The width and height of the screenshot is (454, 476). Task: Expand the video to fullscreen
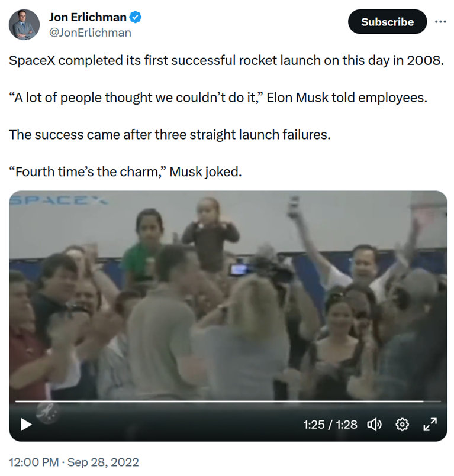pyautogui.click(x=430, y=424)
